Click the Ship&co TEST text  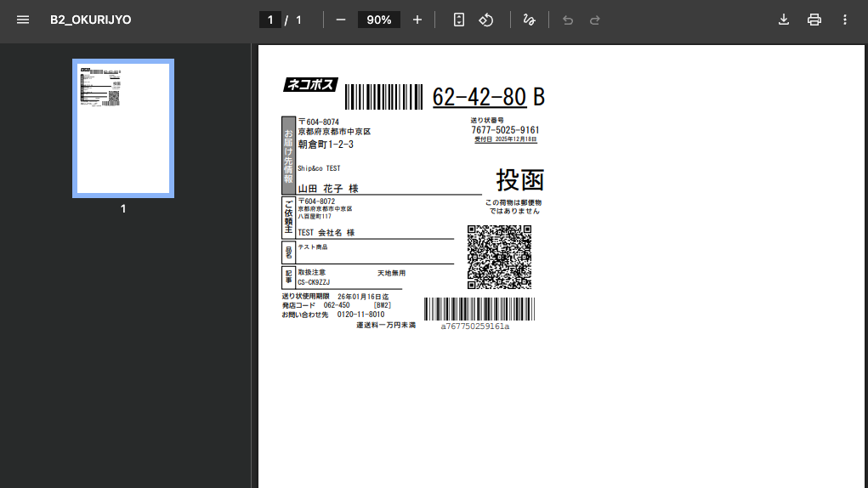319,168
